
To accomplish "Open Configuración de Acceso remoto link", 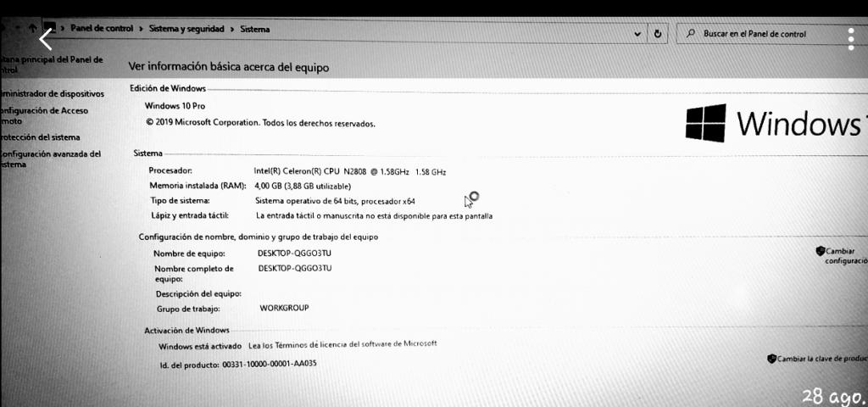I will (x=44, y=115).
